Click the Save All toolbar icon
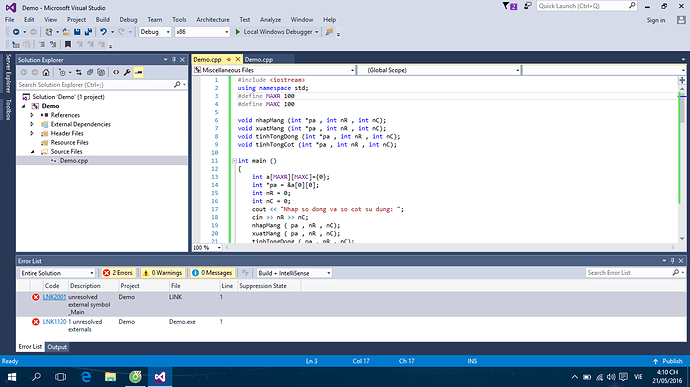This screenshot has width=690, height=387. pyautogui.click(x=88, y=32)
